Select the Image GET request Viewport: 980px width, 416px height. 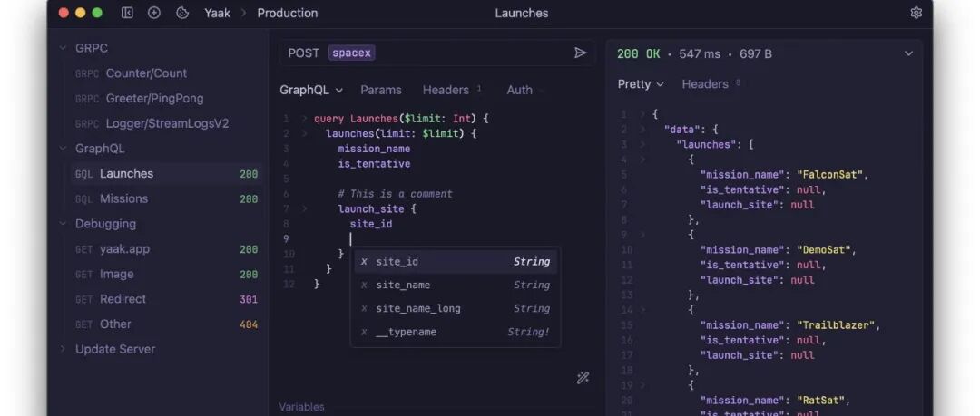pyautogui.click(x=166, y=274)
